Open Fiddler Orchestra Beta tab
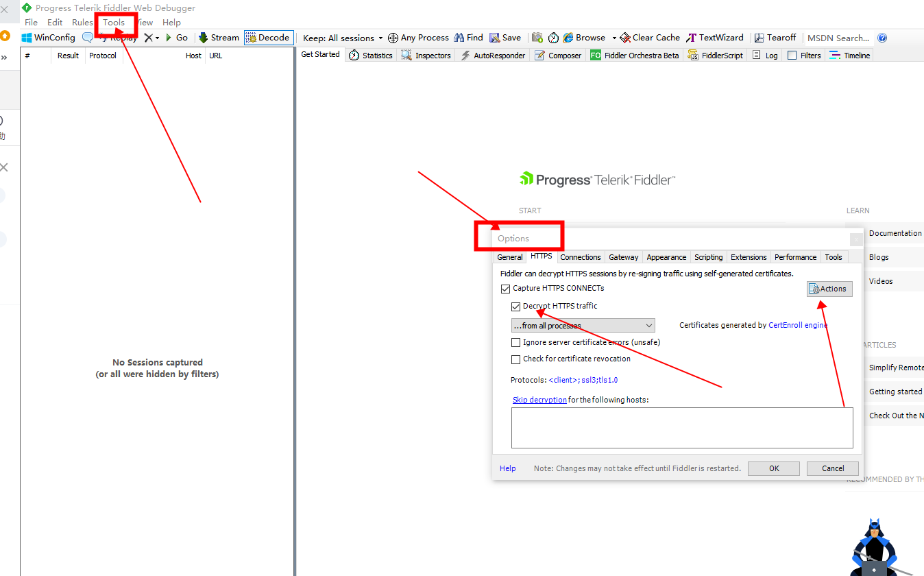 [635, 56]
